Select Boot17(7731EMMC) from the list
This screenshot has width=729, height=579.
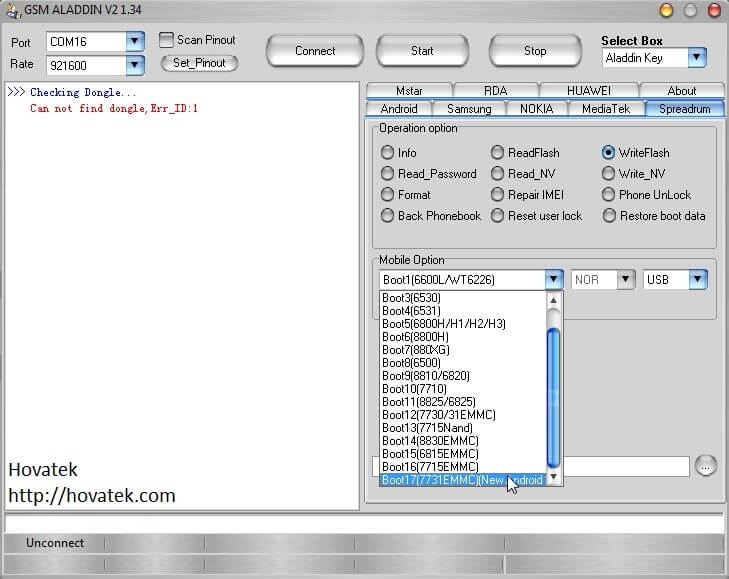tap(462, 480)
